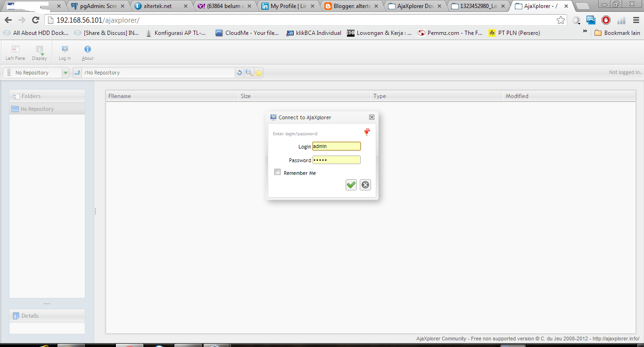Tick the Remember Me checkbox
The image size is (644, 347).
point(278,172)
